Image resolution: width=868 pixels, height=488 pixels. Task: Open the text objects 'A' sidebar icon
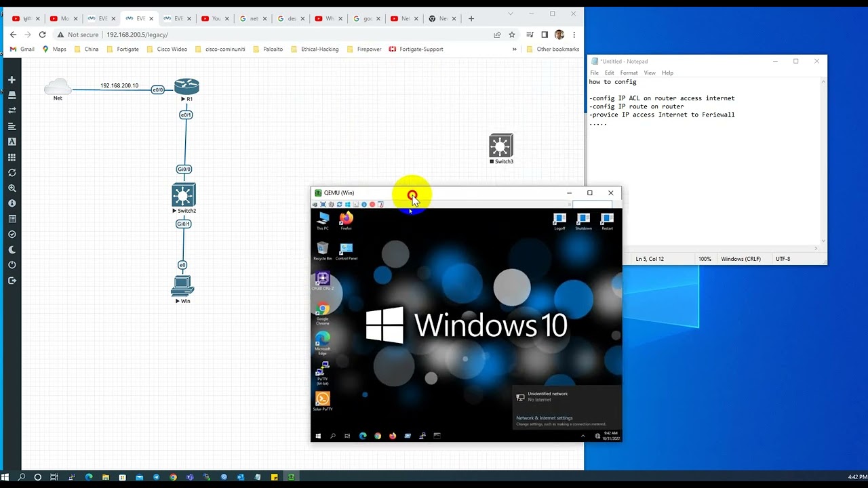(12, 142)
